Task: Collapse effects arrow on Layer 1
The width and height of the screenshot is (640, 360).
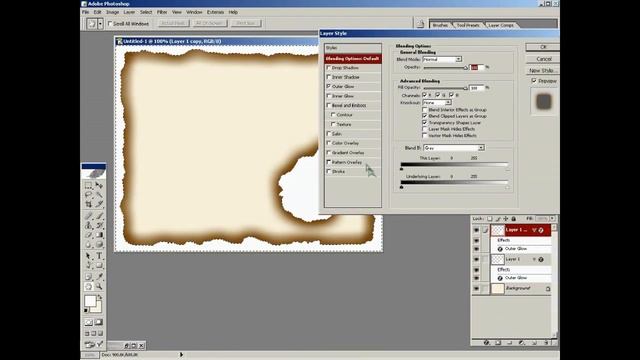Action: [534, 259]
